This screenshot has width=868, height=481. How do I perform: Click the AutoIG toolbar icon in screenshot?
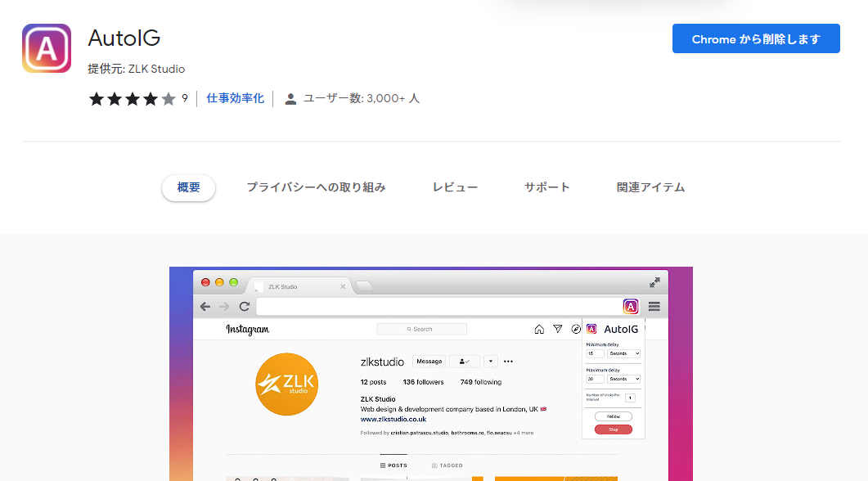tap(631, 306)
